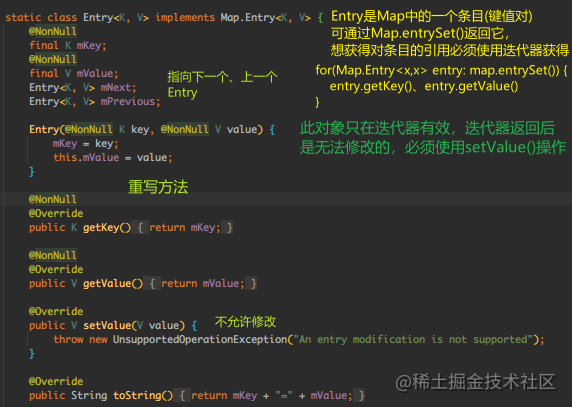Select 'Map.Entry' in the implements clause
Image resolution: width=572 pixels, height=407 pixels.
pyautogui.click(x=248, y=18)
